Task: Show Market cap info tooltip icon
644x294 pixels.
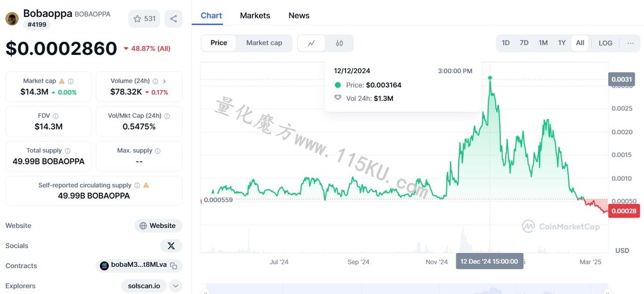Action: pyautogui.click(x=71, y=81)
